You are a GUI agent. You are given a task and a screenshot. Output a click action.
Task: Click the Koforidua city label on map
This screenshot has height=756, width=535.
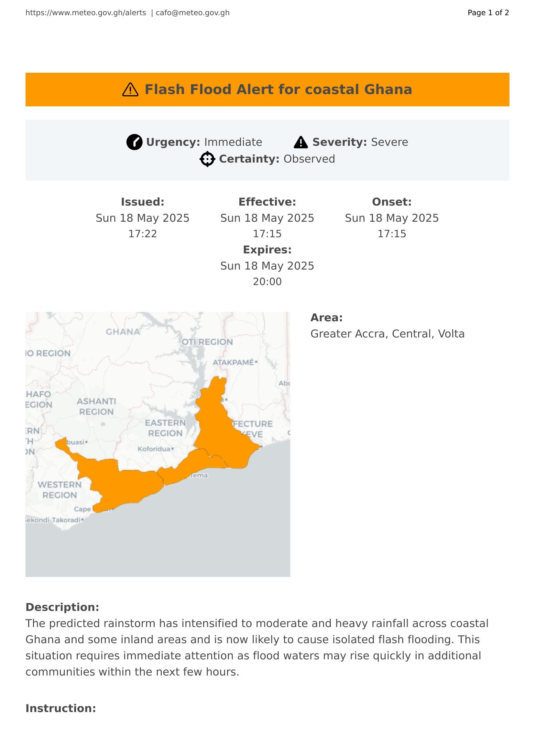[x=154, y=449]
